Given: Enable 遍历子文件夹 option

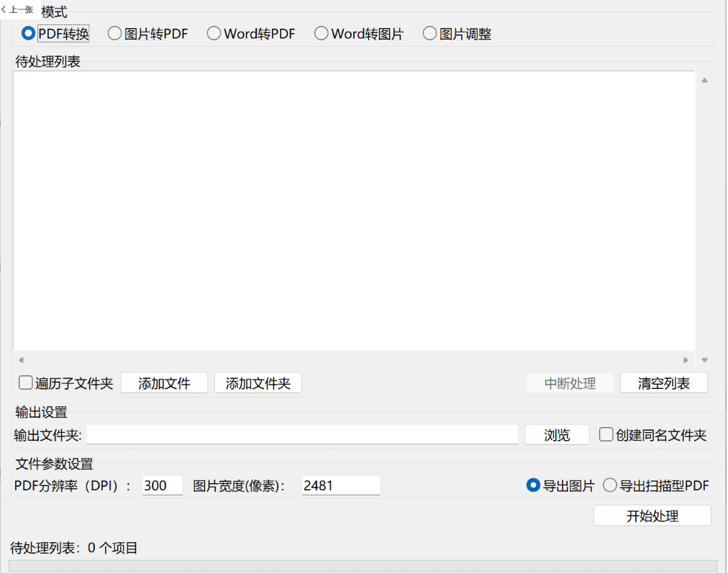Looking at the screenshot, I should pos(25,382).
